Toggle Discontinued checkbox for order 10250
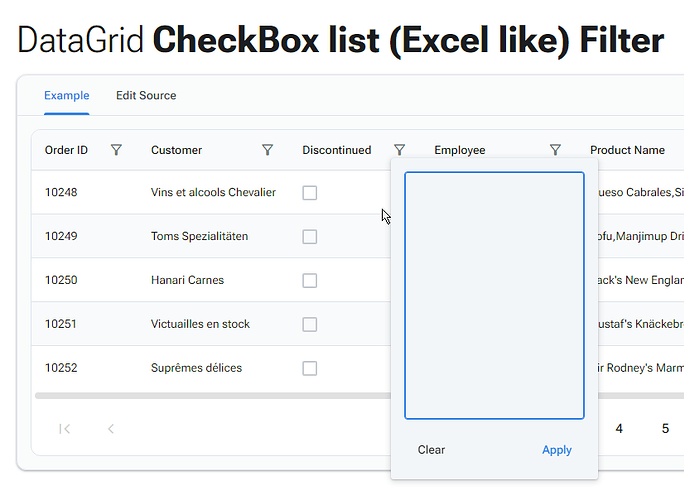The width and height of the screenshot is (684, 500). [310, 281]
